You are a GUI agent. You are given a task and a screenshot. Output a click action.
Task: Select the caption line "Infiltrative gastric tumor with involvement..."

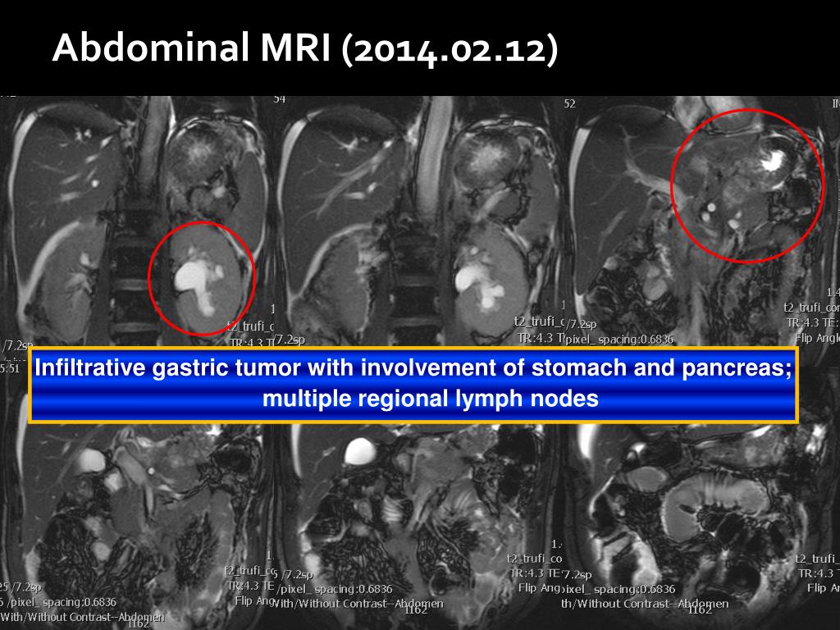pyautogui.click(x=413, y=368)
